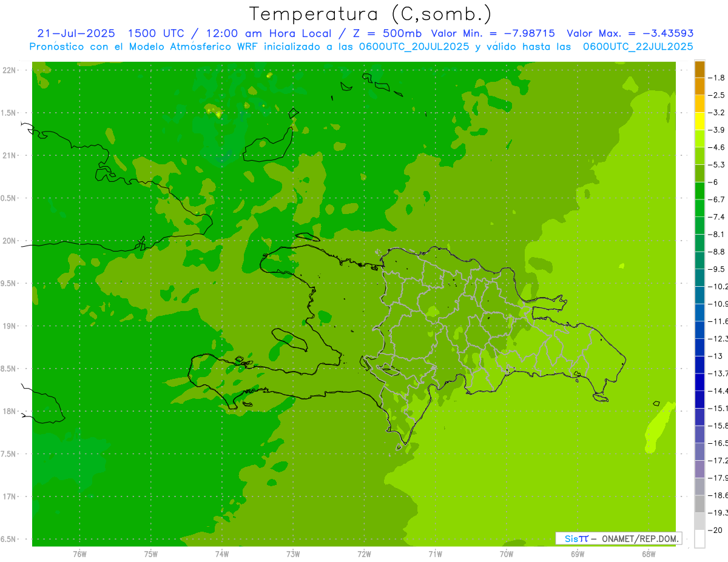728x562 pixels.
Task: Click the '71W' longitude label
Action: [x=435, y=554]
